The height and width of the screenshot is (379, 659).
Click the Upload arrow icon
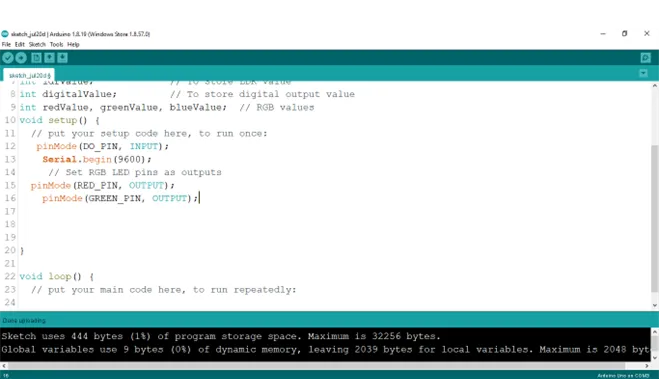21,58
